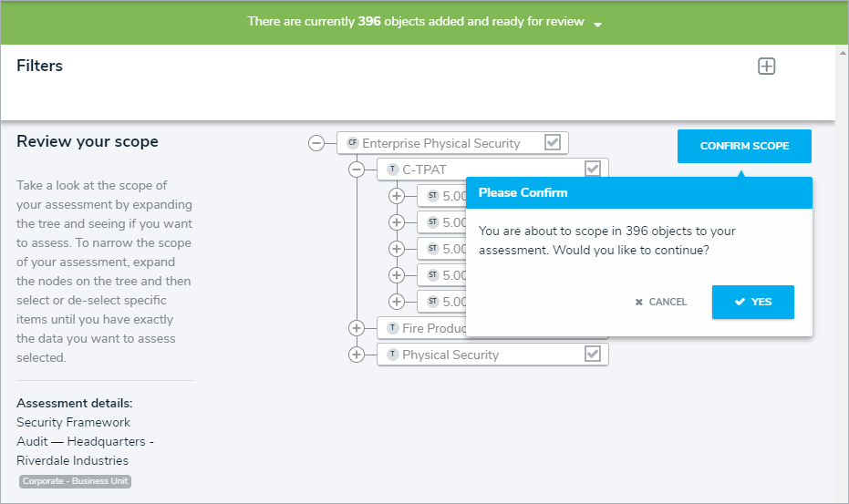The height and width of the screenshot is (504, 849).
Task: Click the Filters heading
Action: point(39,66)
